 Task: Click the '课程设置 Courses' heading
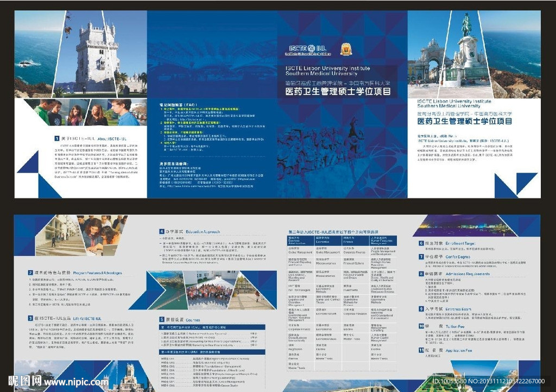pyautogui.click(x=182, y=320)
